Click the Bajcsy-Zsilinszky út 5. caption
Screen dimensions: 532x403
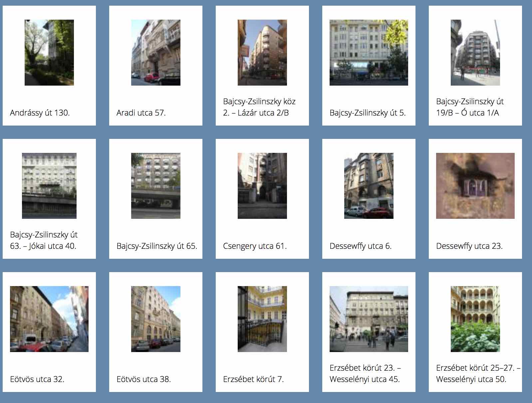click(368, 113)
